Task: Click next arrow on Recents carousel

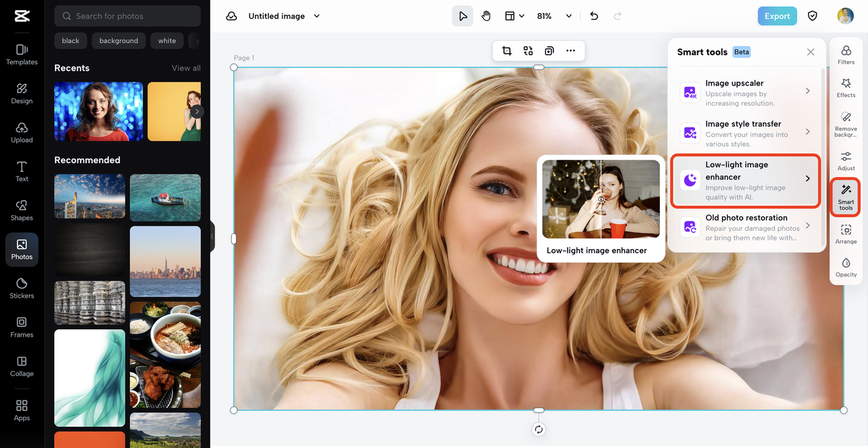Action: tap(197, 111)
